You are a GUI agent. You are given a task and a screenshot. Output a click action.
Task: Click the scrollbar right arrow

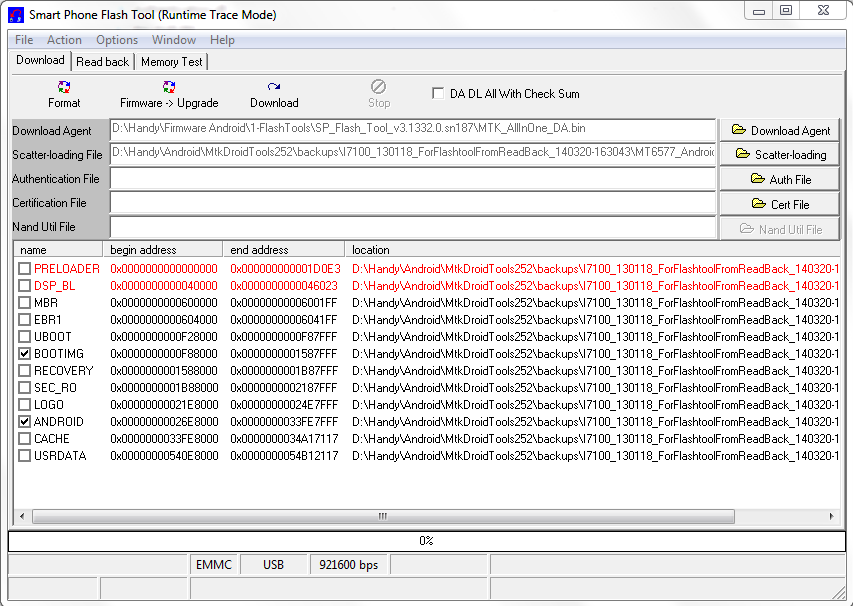[x=832, y=516]
